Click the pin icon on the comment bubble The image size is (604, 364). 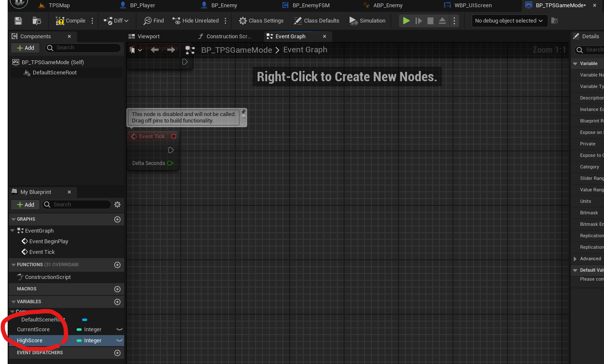[x=244, y=112]
